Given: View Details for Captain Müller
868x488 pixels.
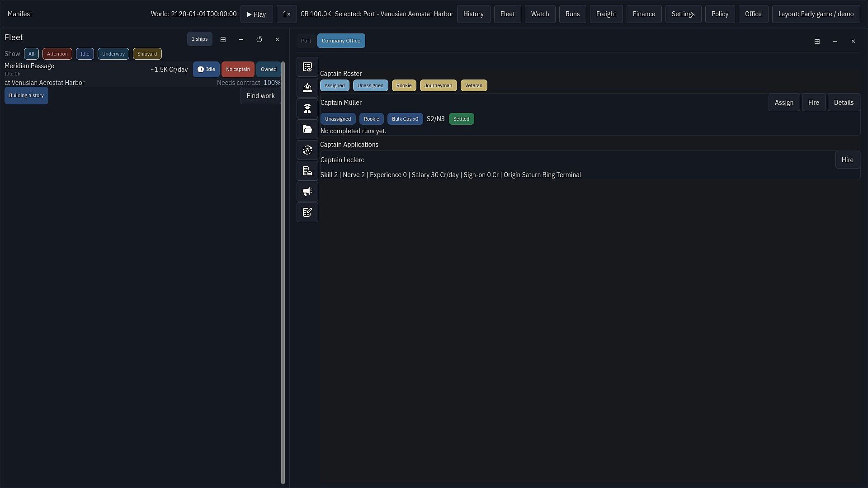Looking at the screenshot, I should pos(844,103).
